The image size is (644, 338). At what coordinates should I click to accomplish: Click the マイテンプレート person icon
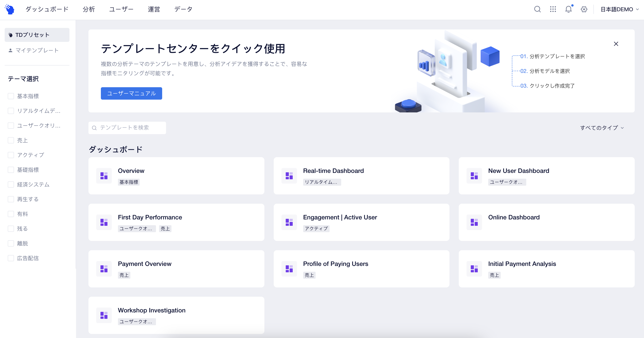(10, 50)
